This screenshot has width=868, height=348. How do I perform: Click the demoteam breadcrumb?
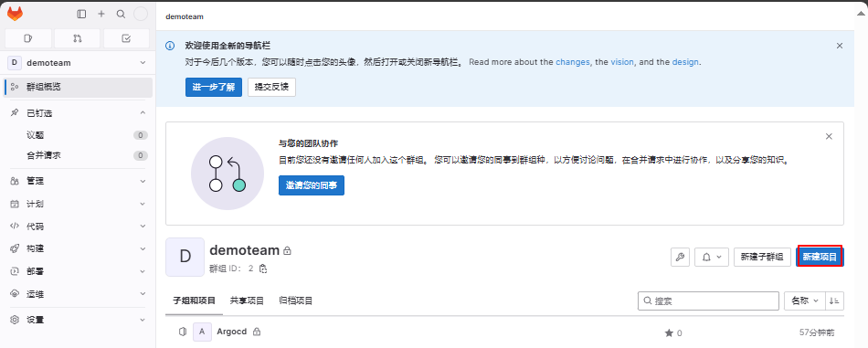click(185, 16)
